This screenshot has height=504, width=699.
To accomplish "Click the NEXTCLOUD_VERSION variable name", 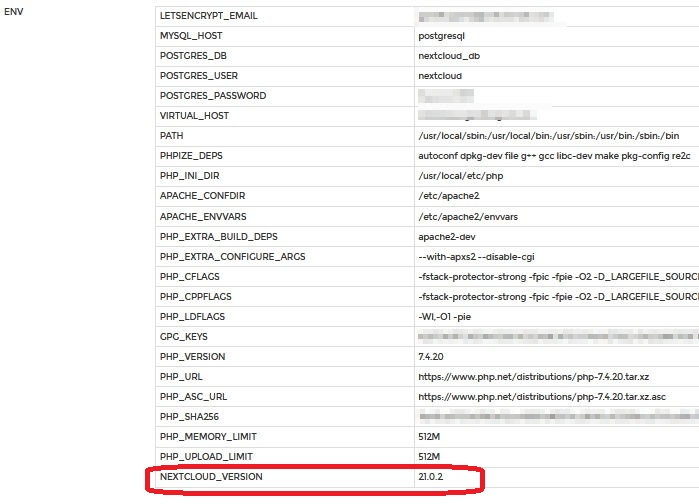I will tap(211, 477).
